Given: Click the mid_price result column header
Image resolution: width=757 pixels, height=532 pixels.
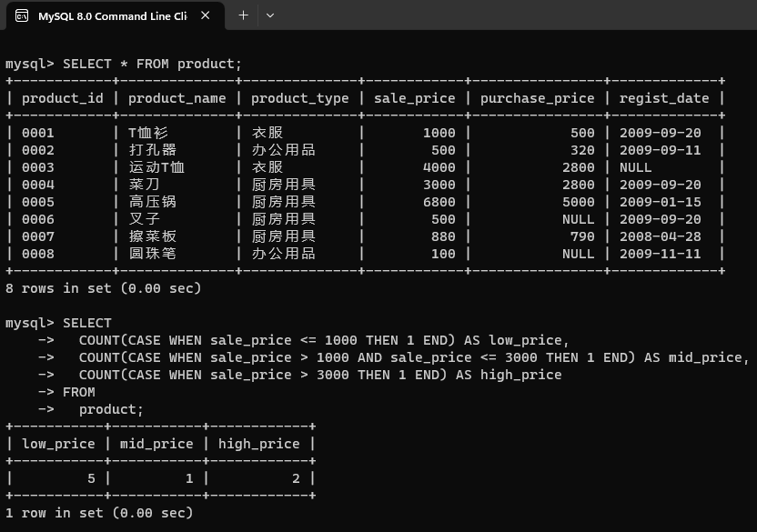Looking at the screenshot, I should [x=156, y=444].
